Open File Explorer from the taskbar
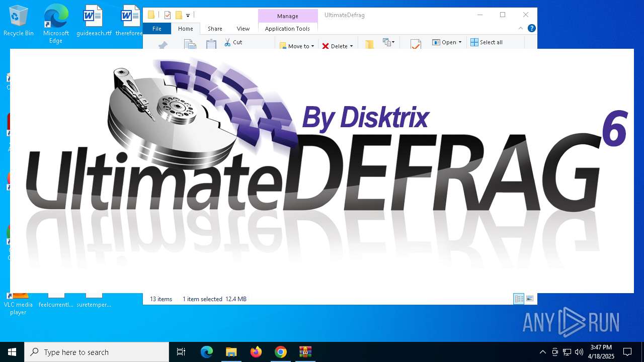Image resolution: width=644 pixels, height=362 pixels. point(231,352)
